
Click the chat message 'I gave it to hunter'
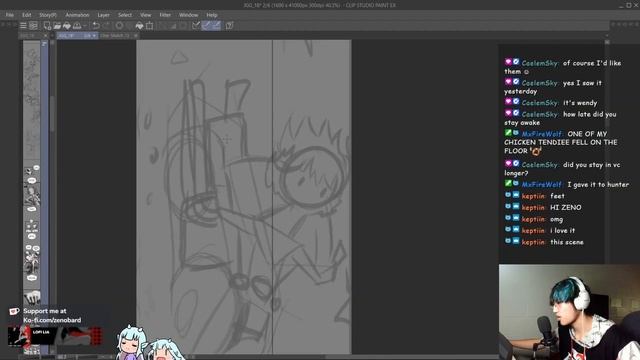click(598, 184)
